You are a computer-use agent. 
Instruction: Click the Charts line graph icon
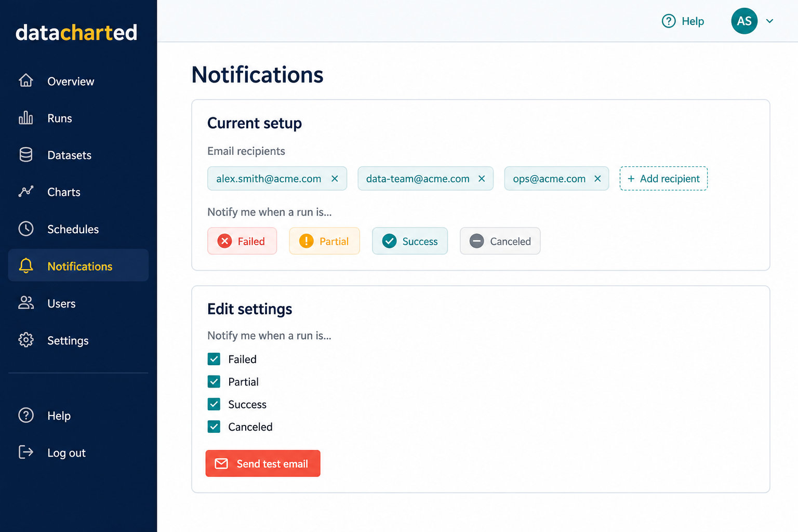tap(26, 192)
